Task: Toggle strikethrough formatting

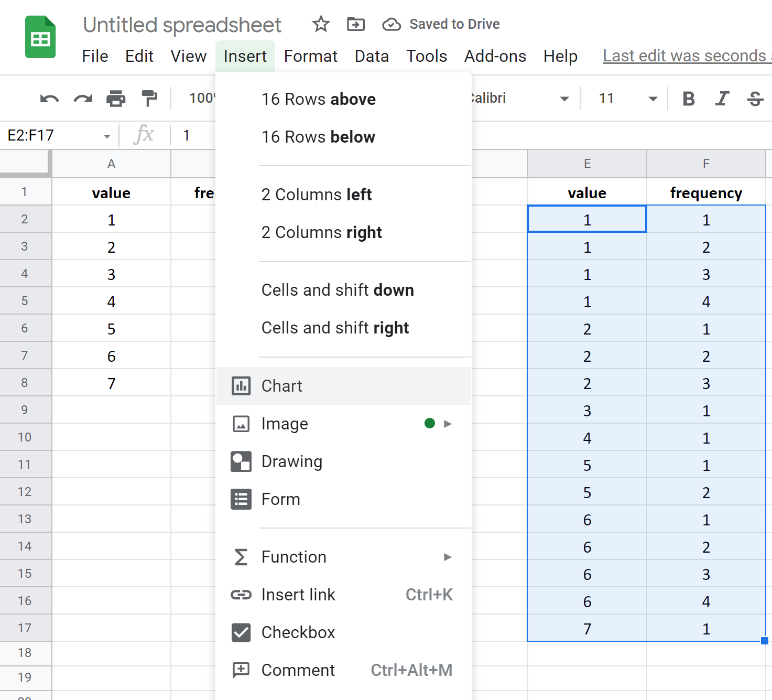Action: [x=755, y=99]
